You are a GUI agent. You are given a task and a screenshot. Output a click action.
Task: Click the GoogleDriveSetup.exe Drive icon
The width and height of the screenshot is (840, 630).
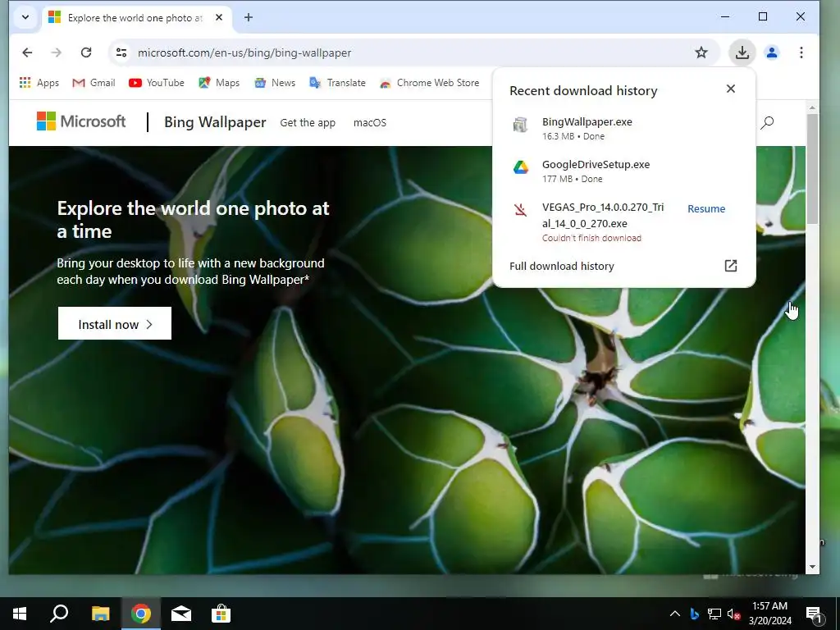[521, 167]
